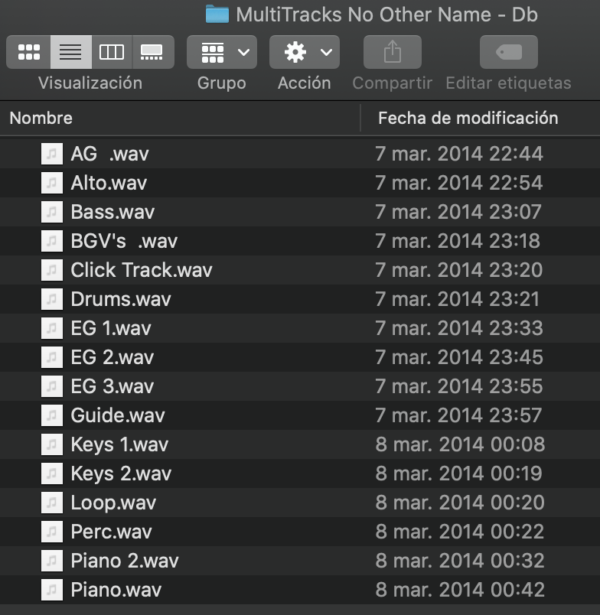Click the audio icon of EG 2.wav
Image resolution: width=600 pixels, height=615 pixels.
tap(52, 357)
